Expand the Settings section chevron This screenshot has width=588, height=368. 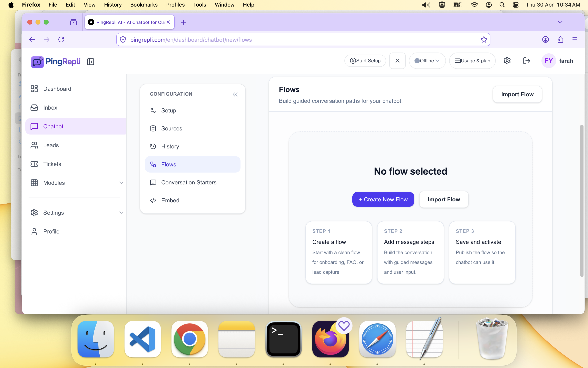coord(121,213)
